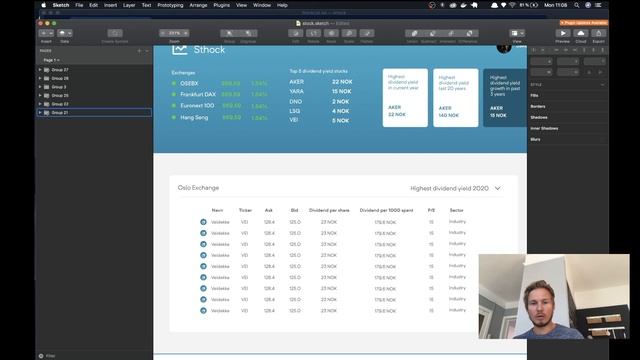
Task: Add a new page with plus icon
Action: (x=139, y=51)
